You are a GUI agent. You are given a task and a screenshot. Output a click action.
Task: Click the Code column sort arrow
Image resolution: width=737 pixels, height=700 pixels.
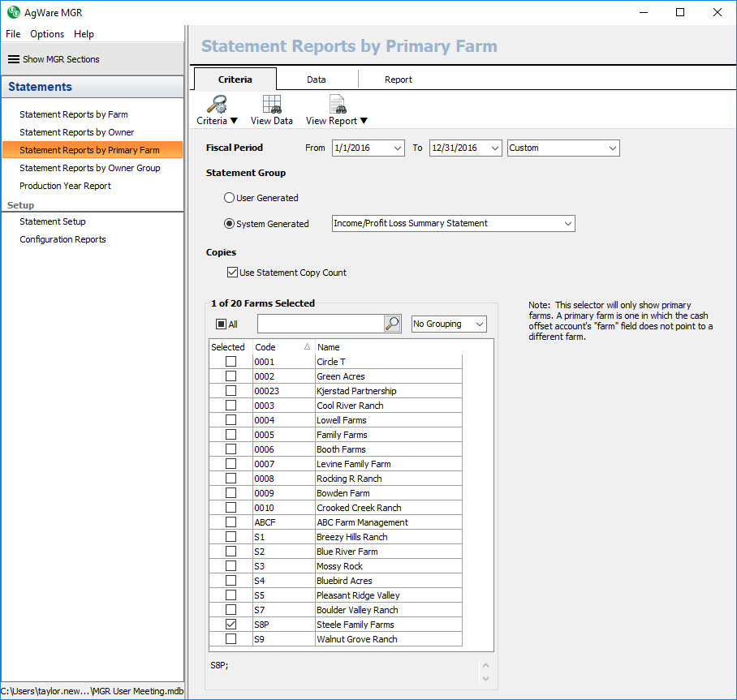tap(307, 347)
